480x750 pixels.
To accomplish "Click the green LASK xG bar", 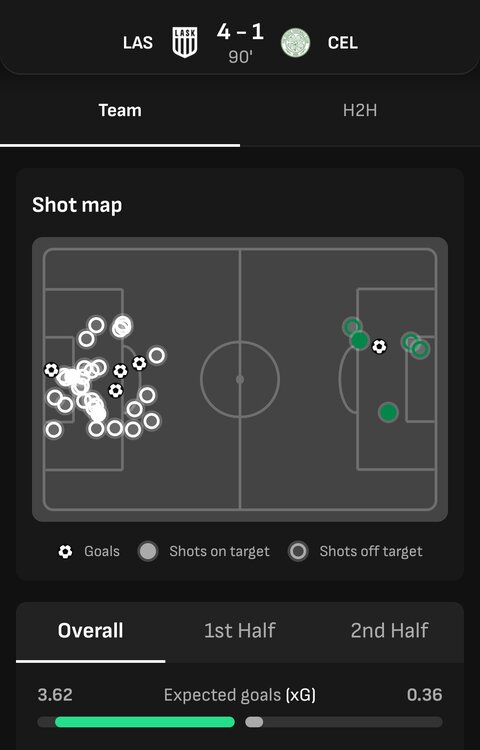I will tap(145, 722).
